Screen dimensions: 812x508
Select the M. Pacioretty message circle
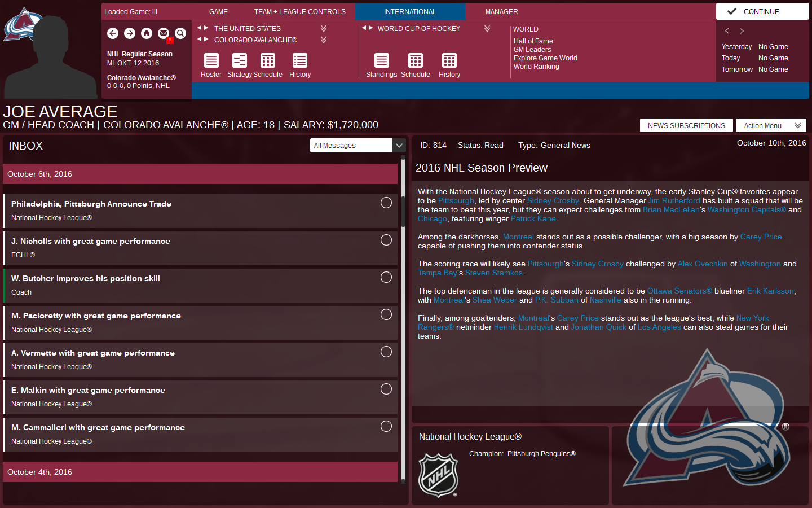[x=386, y=314]
